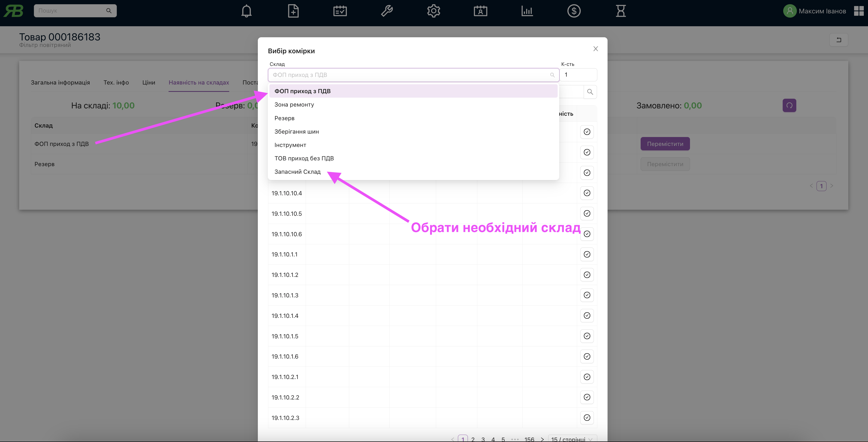Viewport: 868px width, 442px height.
Task: Open the wrench repairs icon
Action: [387, 11]
